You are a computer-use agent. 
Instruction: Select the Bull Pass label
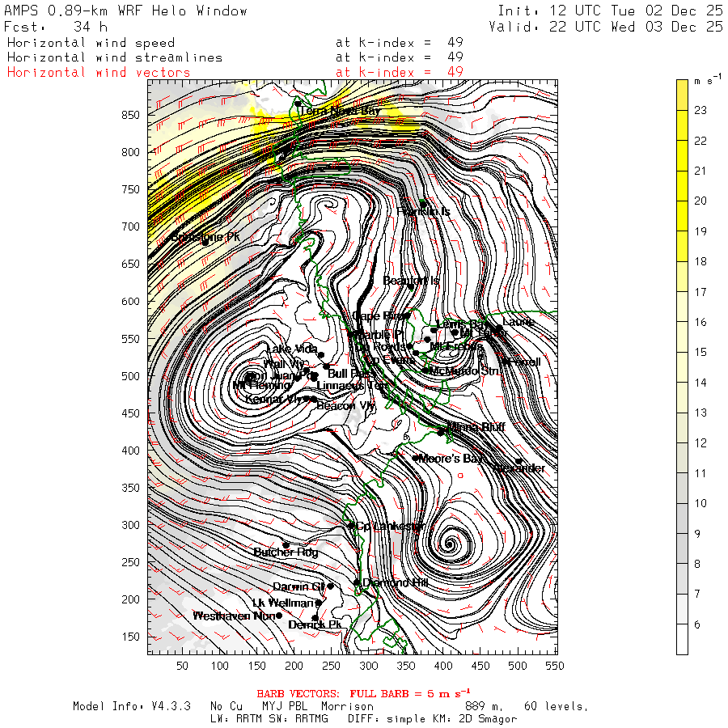(x=350, y=374)
